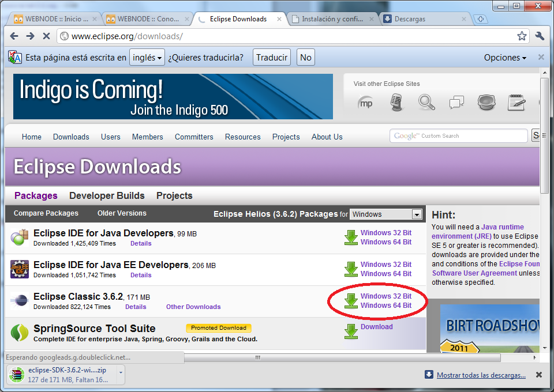Download Java Developers IDE Windows 32 Bit
Image resolution: width=554 pixels, height=392 pixels.
tap(386, 233)
